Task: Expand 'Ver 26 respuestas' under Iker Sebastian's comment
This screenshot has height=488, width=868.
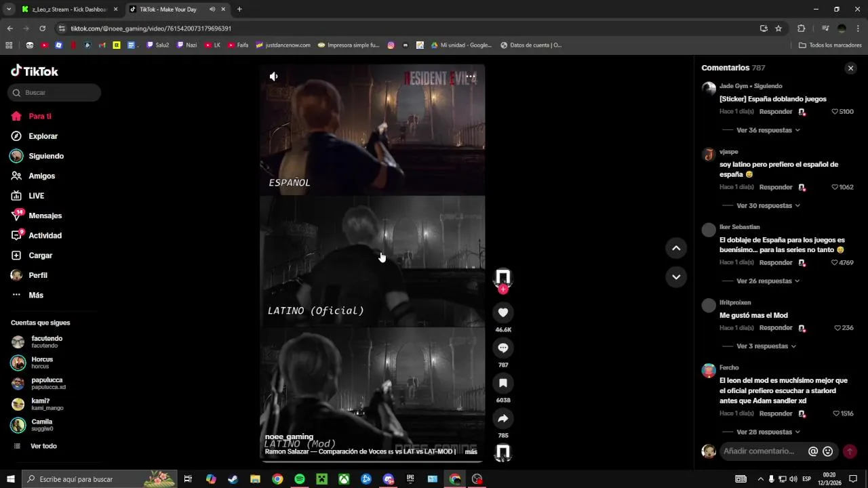Action: coord(768,281)
